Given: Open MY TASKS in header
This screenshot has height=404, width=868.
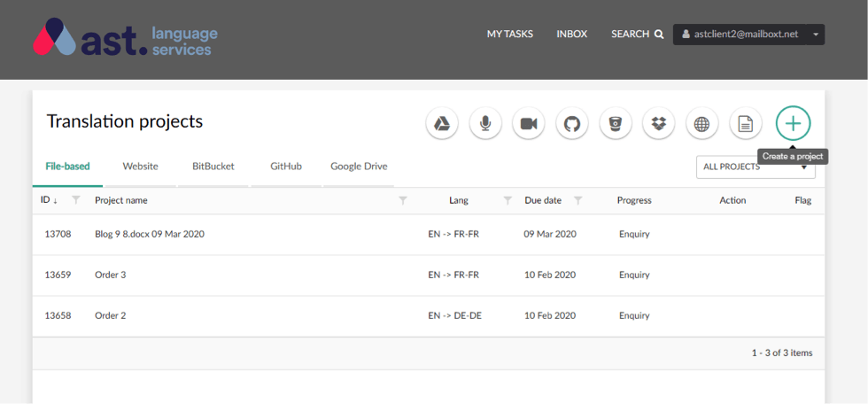Looking at the screenshot, I should (510, 35).
